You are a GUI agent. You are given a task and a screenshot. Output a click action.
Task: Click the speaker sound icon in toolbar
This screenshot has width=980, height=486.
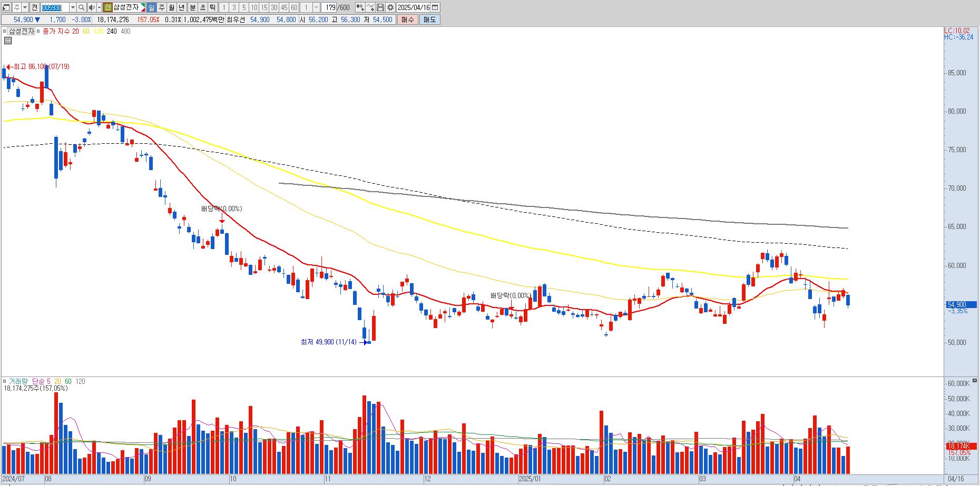[92, 7]
